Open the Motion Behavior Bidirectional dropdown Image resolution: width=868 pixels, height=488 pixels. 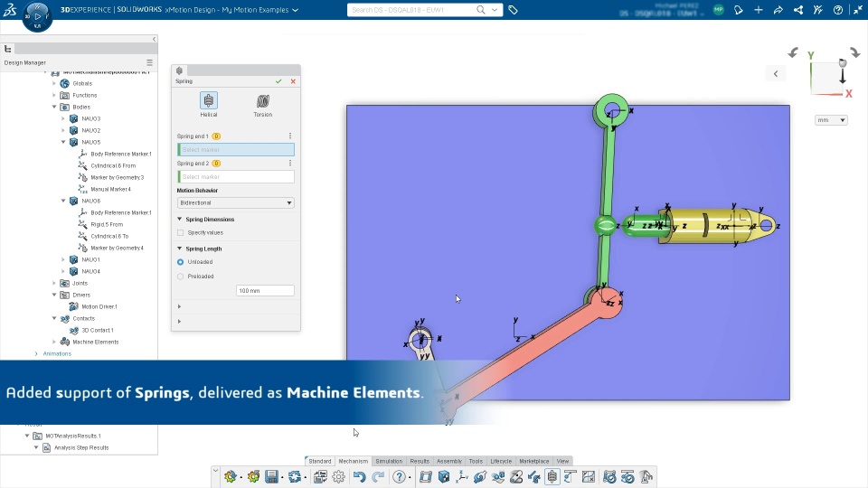click(235, 203)
